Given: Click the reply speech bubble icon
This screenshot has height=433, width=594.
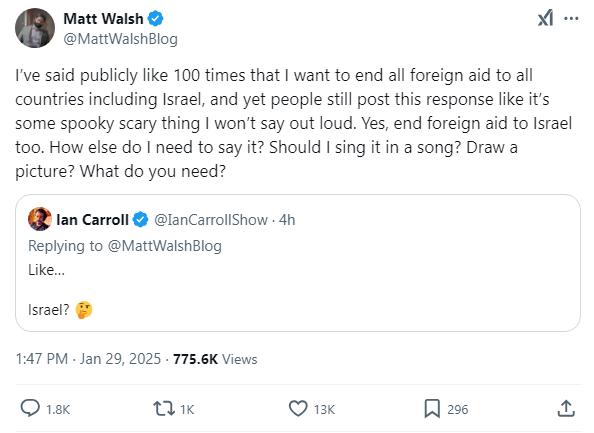Looking at the screenshot, I should (x=30, y=408).
